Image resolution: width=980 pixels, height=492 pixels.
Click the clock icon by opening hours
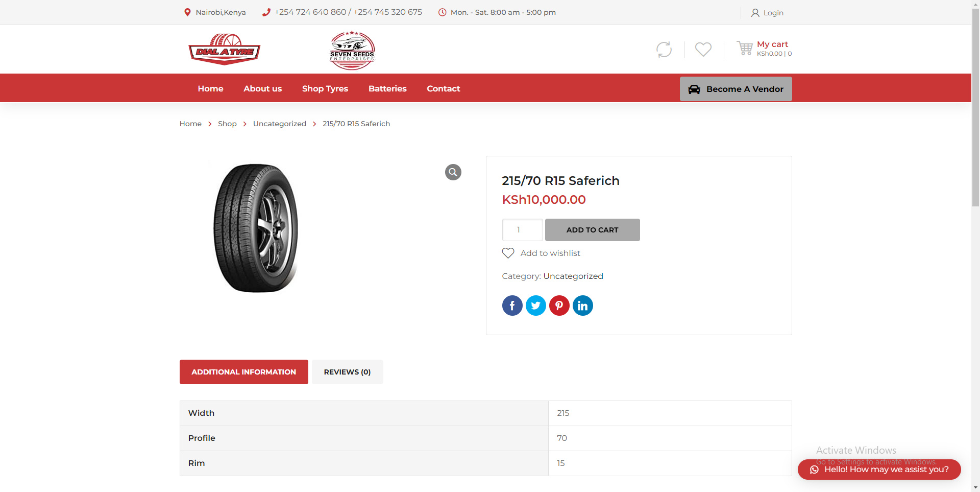(x=443, y=12)
